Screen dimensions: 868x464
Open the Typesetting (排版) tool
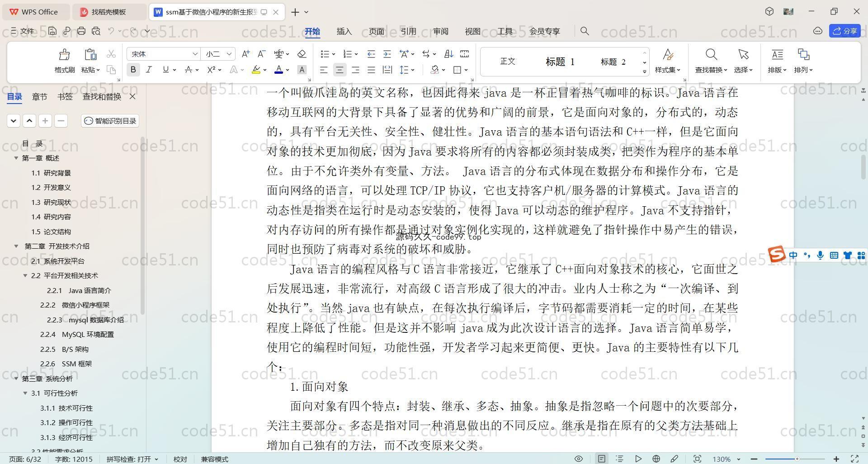click(777, 61)
